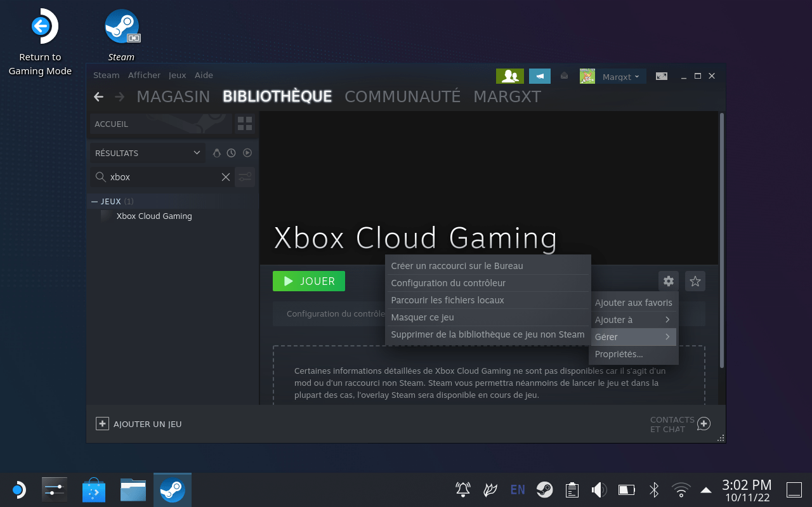Screen dimensions: 812x507
Task: Open clipboard tray icon
Action: (572, 490)
